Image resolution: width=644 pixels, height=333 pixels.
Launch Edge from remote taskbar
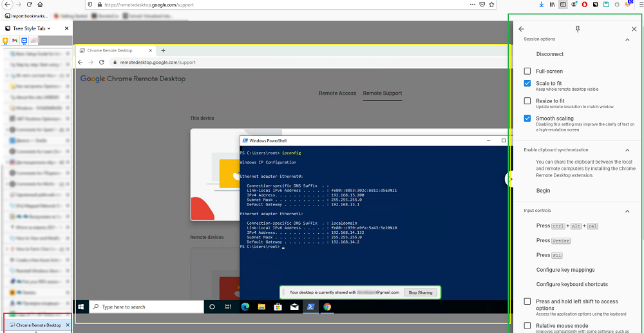coord(245,307)
